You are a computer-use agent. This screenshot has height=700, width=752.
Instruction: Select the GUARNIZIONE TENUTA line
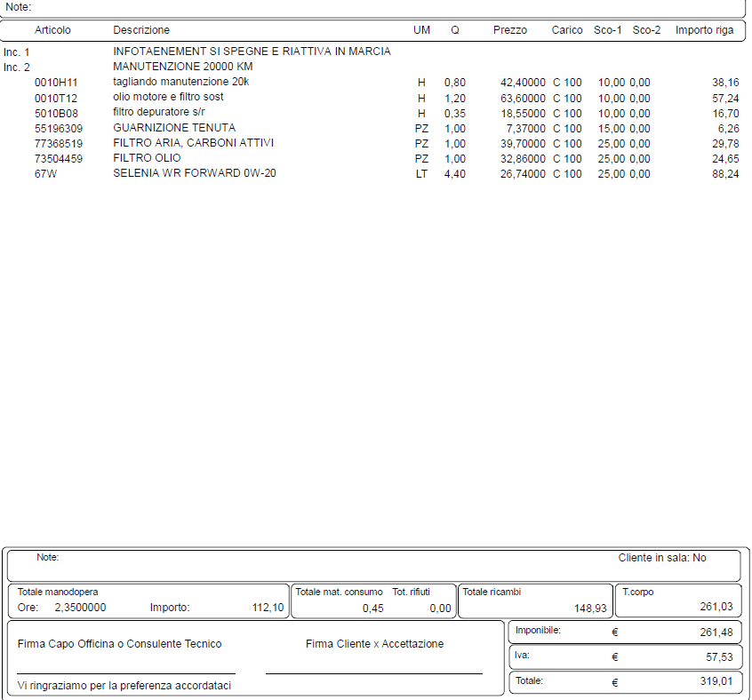coord(174,128)
